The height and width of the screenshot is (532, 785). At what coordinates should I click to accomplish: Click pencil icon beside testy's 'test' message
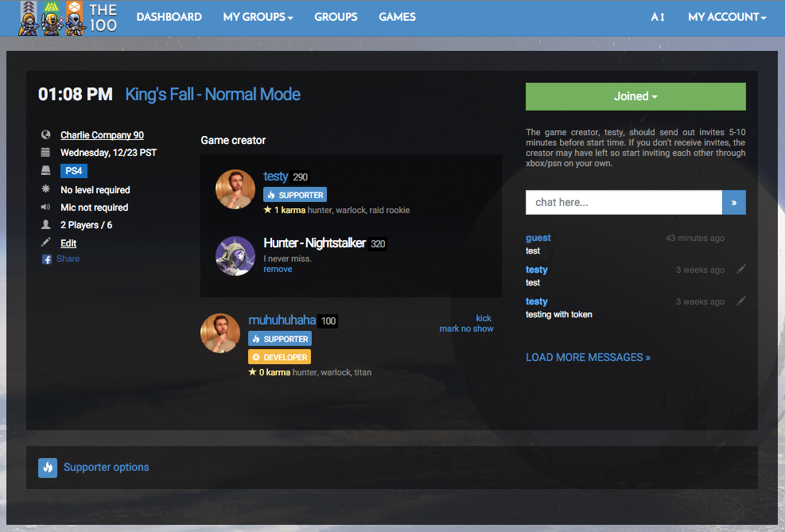pos(741,269)
